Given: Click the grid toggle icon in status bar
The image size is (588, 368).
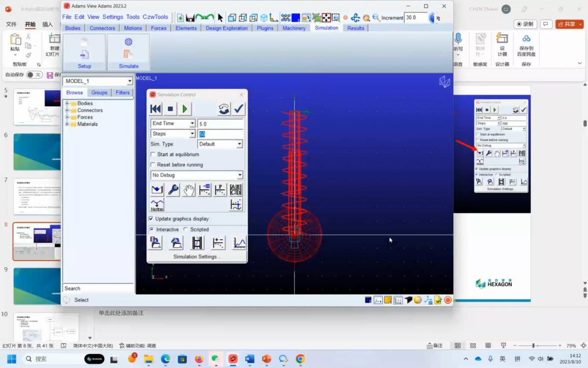Looking at the screenshot, I should 398,300.
